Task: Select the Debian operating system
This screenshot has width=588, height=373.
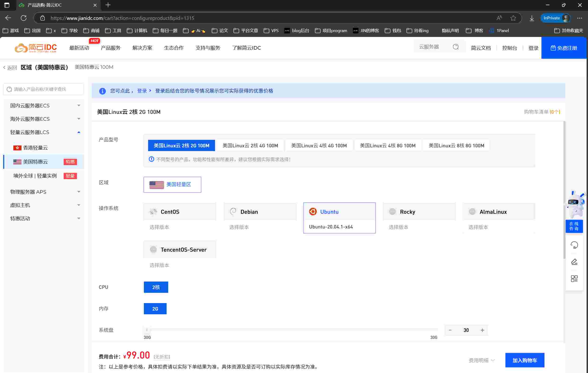Action: tap(260, 212)
